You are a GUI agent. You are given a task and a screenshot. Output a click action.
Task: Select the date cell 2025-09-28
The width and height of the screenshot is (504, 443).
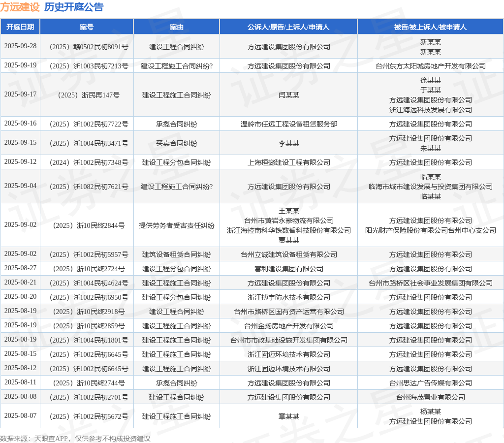pos(20,46)
